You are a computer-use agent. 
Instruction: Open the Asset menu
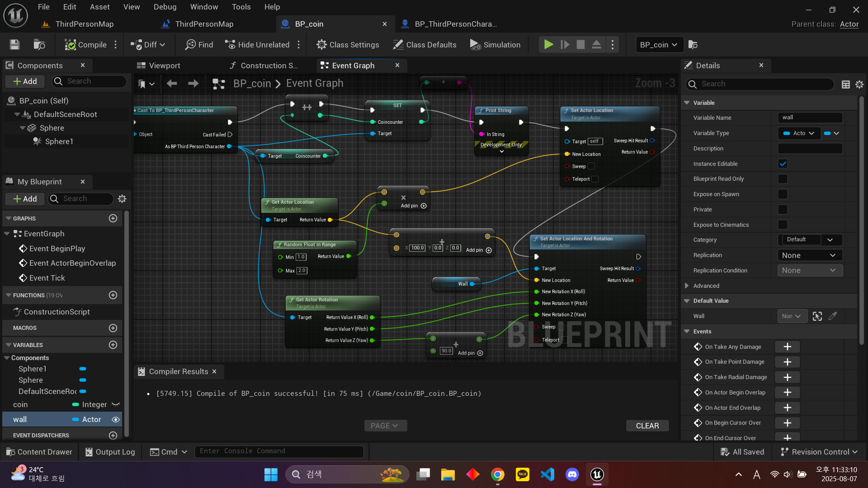coord(99,7)
